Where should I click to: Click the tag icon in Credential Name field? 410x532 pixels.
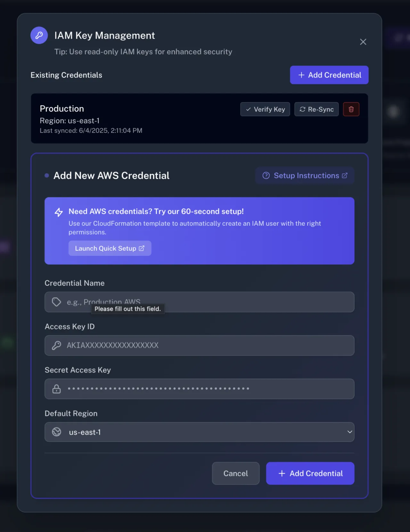[57, 302]
